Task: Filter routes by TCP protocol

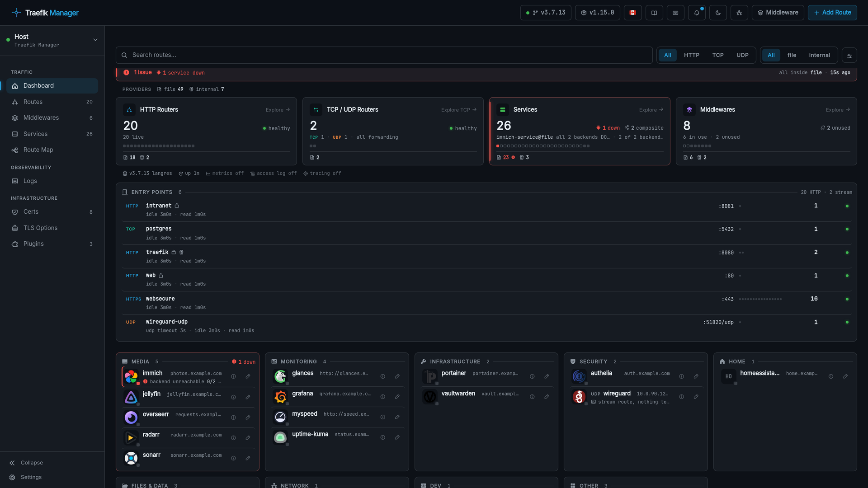Action: (718, 55)
